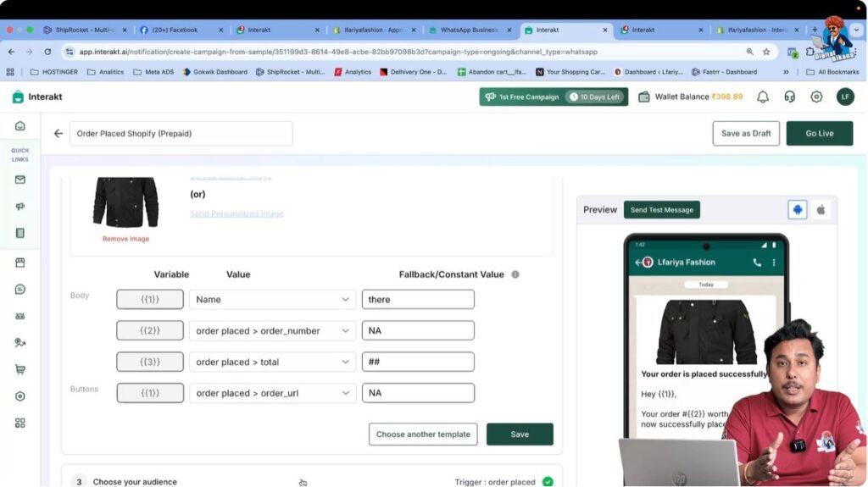Open the bot automation icon in sidebar
Screen dimensions: 868x487
[x=20, y=316]
